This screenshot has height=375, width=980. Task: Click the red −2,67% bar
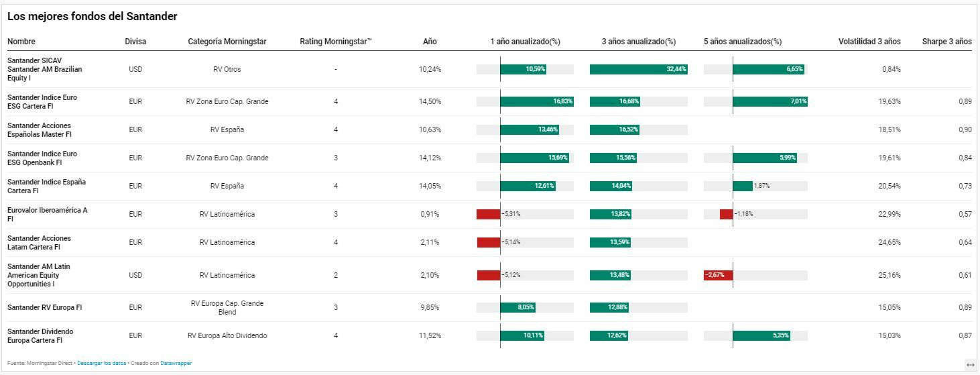click(718, 275)
